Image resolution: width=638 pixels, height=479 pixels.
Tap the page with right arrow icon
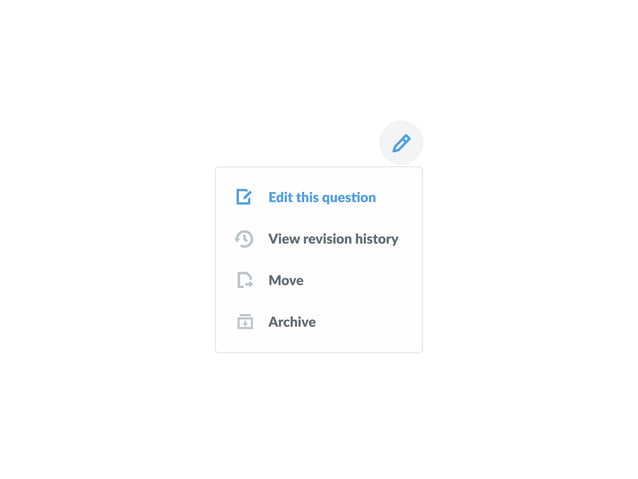point(245,280)
